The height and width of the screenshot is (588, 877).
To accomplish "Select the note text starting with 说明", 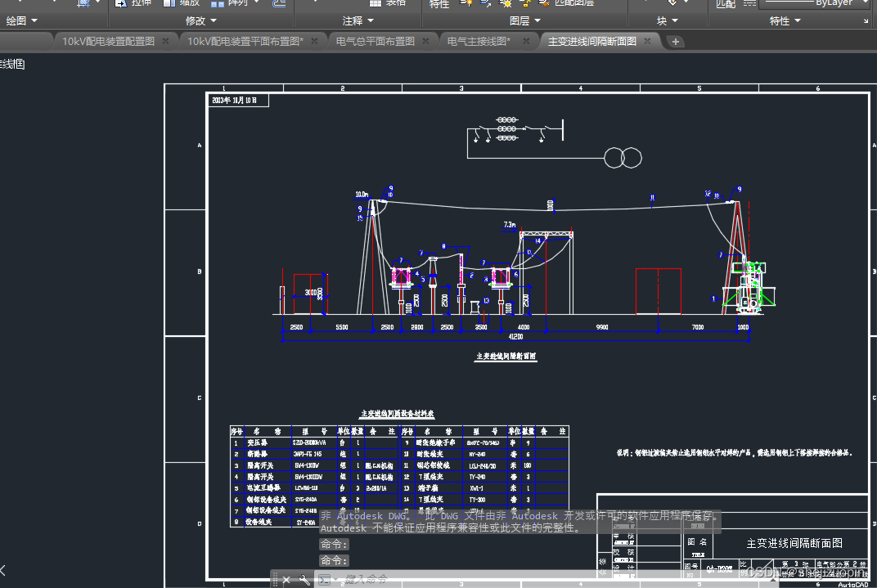I will (735, 453).
